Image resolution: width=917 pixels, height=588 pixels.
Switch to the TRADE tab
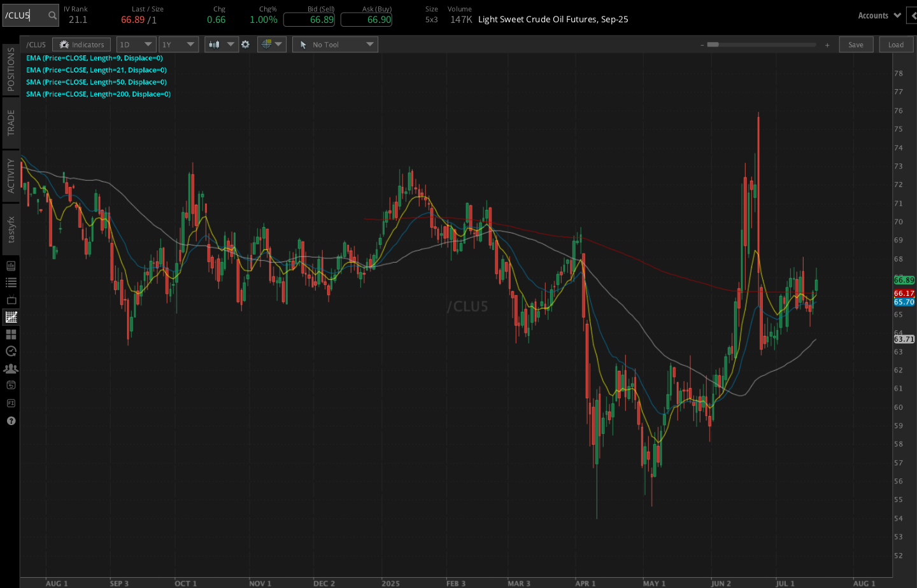pos(10,120)
